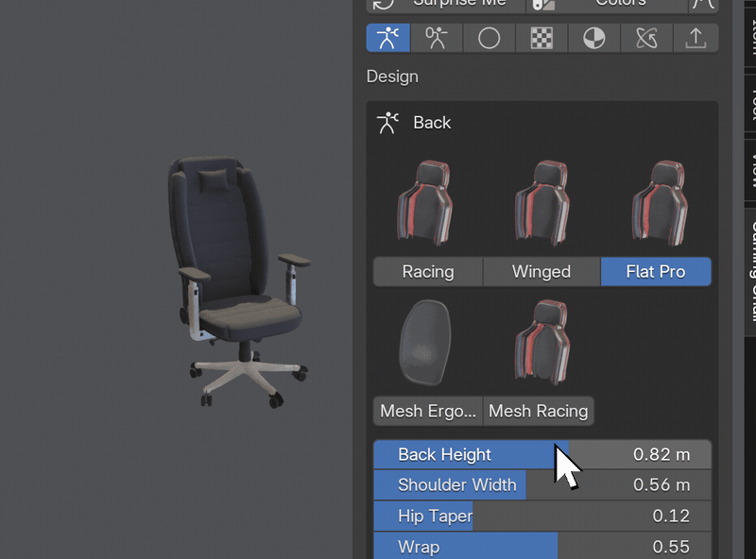Choose the Flat Pro back style button
This screenshot has height=559, width=756.
click(x=656, y=272)
